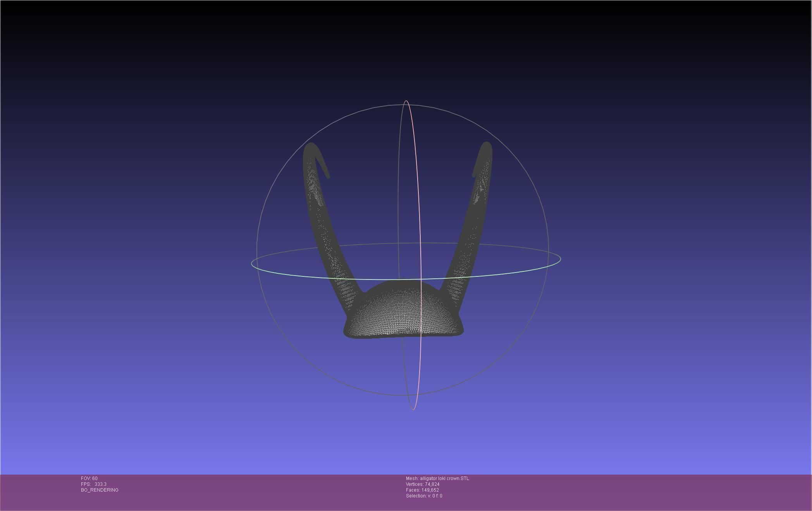Click the 'FPS: 333.3' readout

point(94,484)
